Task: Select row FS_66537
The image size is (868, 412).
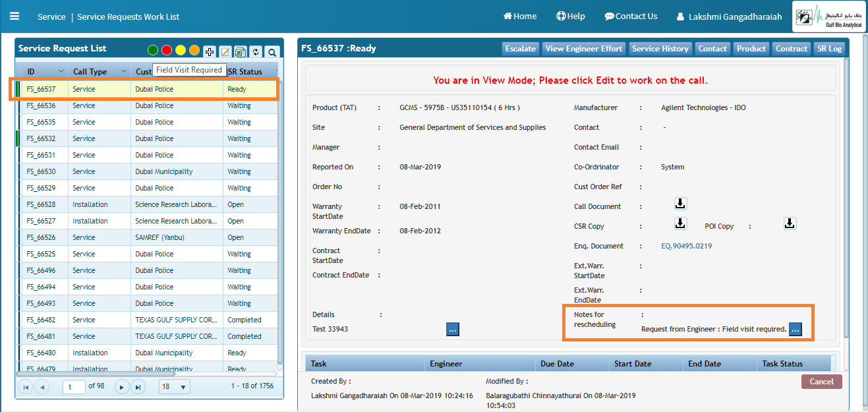Action: pos(146,89)
